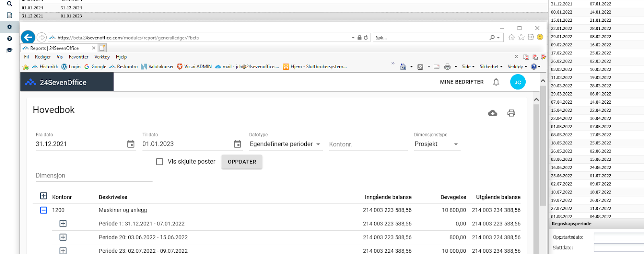
Task: Open the Fra dato calendar picker
Action: (131, 144)
